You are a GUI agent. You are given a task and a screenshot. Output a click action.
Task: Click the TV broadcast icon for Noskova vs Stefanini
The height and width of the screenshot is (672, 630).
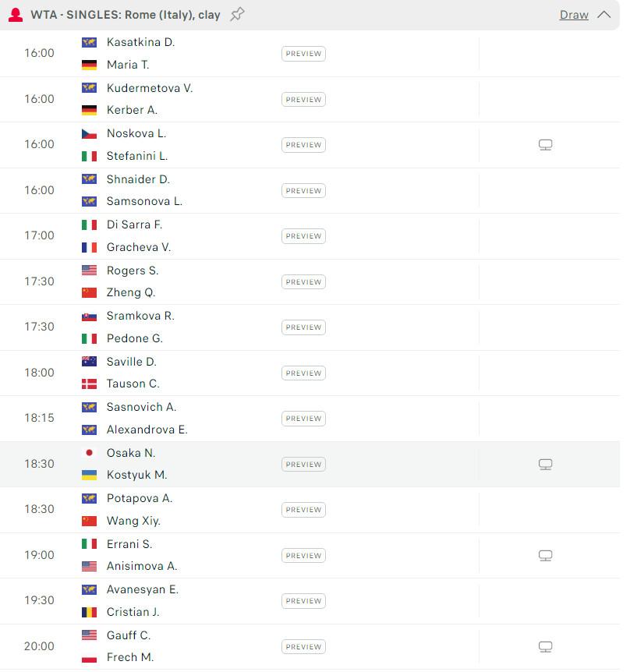(545, 144)
